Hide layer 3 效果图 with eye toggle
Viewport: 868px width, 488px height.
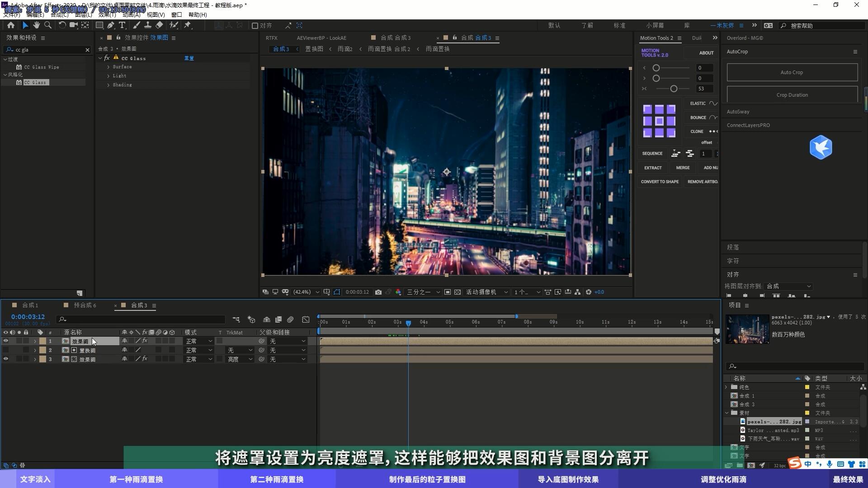click(x=5, y=359)
